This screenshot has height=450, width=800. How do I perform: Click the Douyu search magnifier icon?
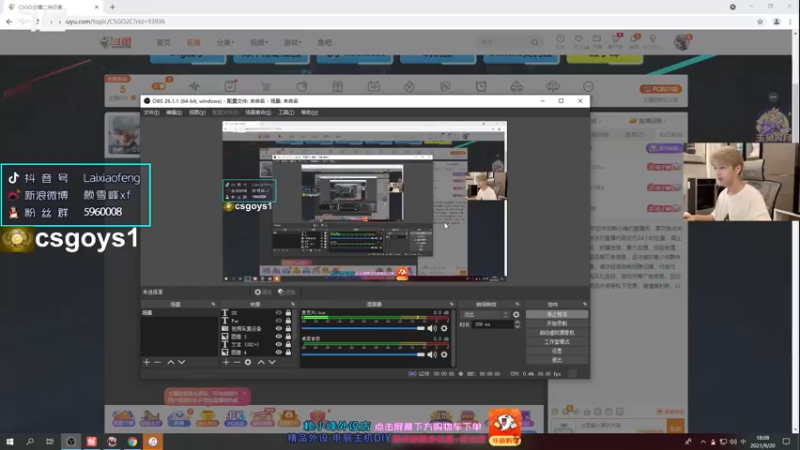pos(534,42)
